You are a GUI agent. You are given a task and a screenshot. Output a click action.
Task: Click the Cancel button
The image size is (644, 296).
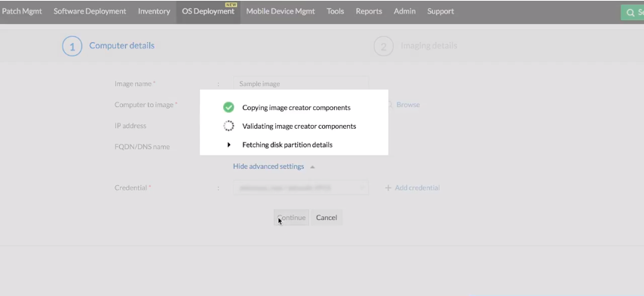(327, 217)
